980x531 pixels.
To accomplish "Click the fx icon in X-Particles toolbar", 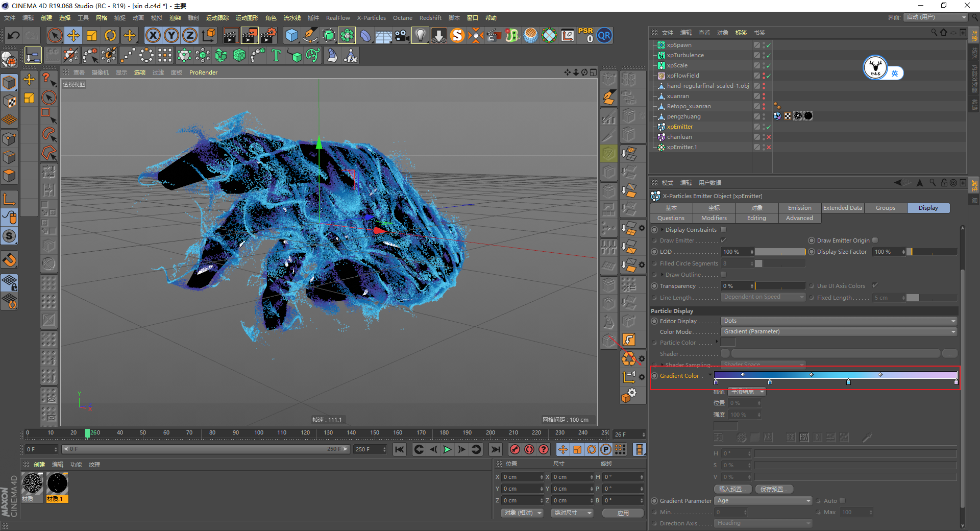I will [351, 55].
